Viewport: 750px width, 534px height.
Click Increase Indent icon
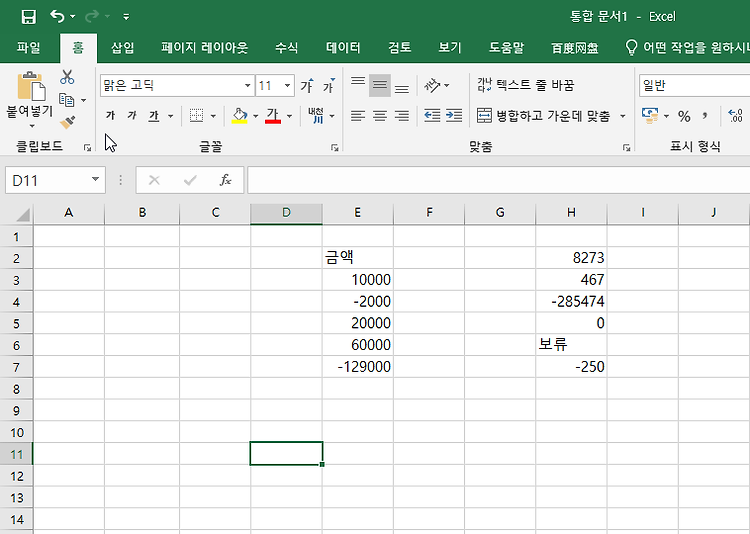454,115
